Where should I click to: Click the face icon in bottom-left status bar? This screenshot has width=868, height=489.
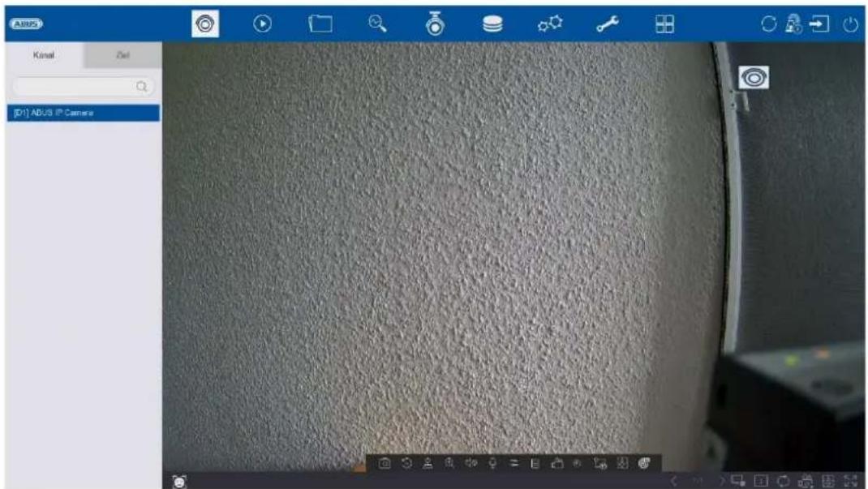179,481
